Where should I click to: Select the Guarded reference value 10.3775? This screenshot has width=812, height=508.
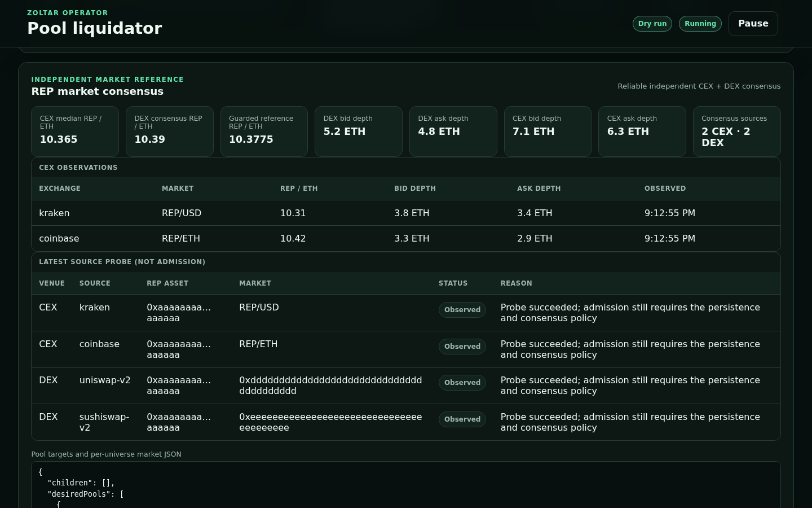(251, 139)
